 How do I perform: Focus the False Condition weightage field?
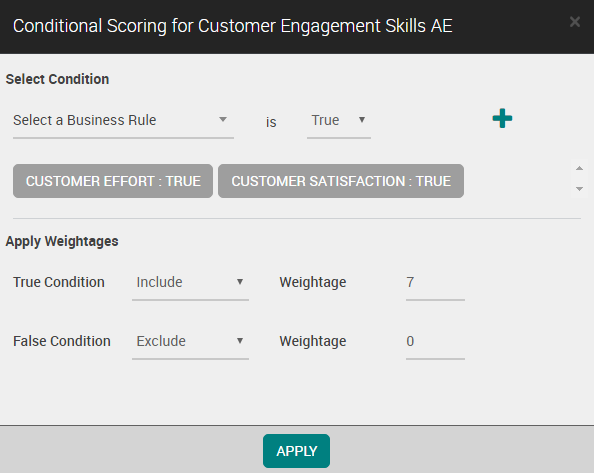[435, 342]
